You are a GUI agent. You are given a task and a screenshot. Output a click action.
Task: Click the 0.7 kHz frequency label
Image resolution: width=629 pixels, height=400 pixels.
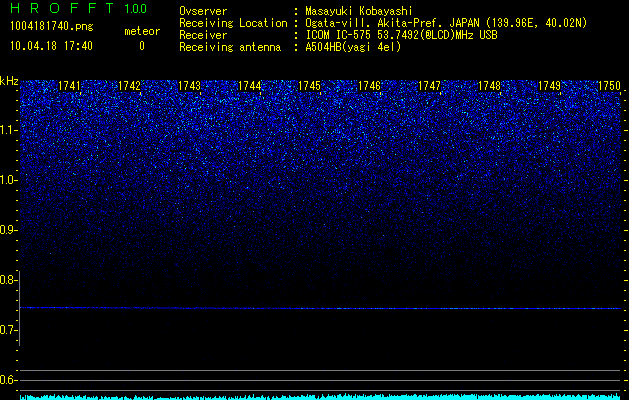7,330
